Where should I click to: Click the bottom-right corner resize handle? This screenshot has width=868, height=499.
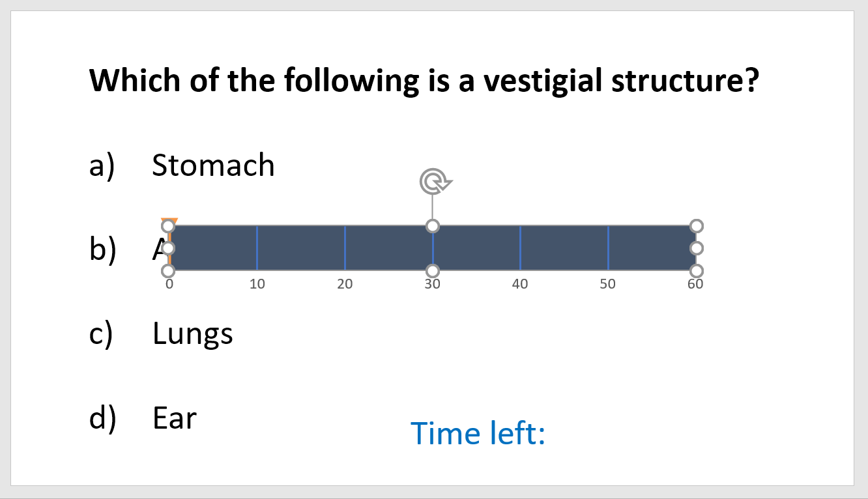697,270
